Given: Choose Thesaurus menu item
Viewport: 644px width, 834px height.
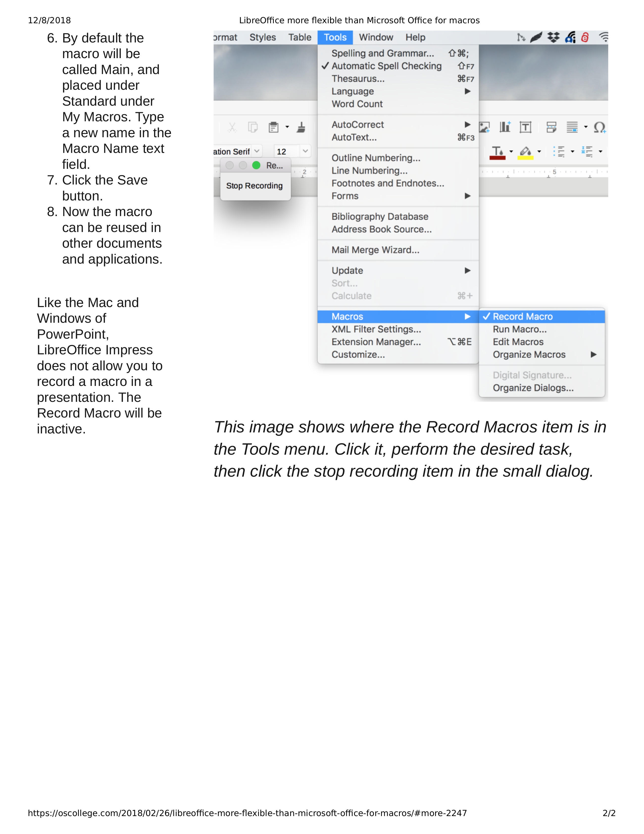Looking at the screenshot, I should 398,79.
